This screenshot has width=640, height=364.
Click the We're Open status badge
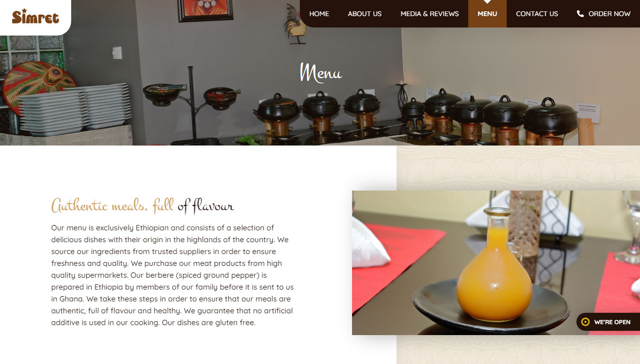(608, 322)
